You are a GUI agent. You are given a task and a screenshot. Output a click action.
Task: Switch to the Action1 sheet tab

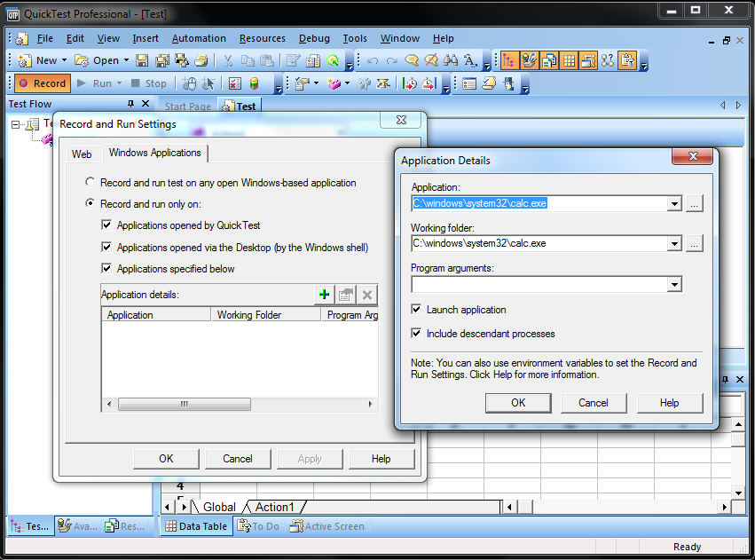(274, 507)
